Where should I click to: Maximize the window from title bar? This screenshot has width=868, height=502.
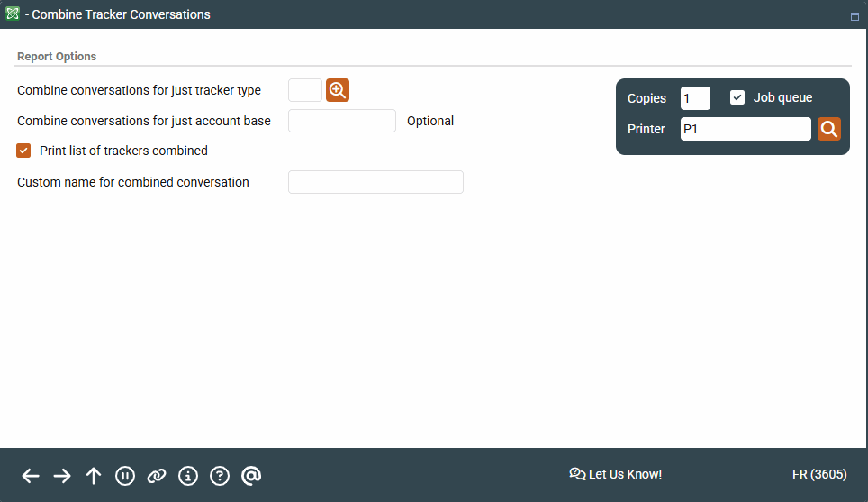click(854, 16)
